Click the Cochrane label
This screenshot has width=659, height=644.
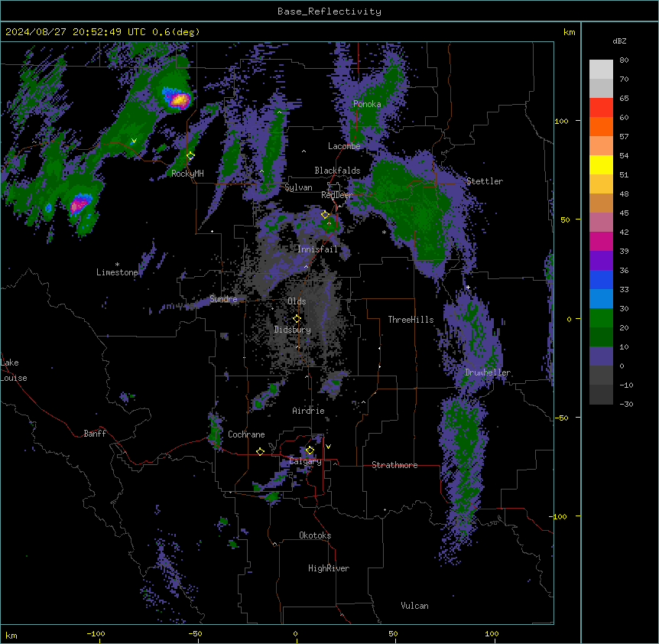click(246, 434)
